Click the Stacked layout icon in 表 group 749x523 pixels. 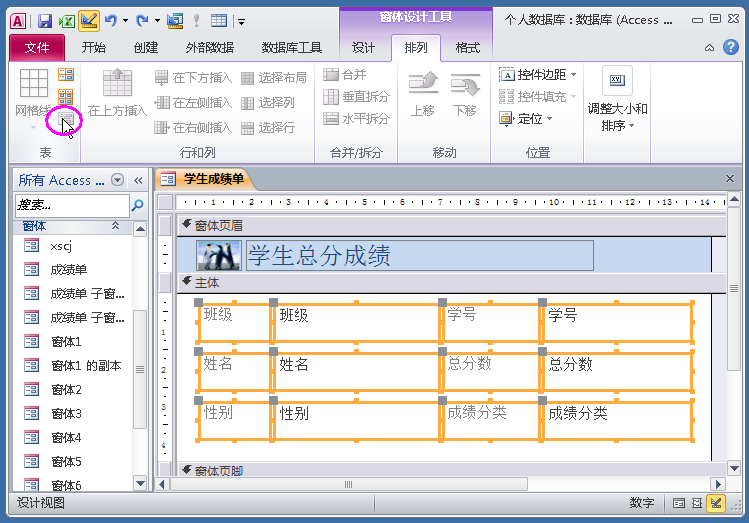tap(66, 76)
